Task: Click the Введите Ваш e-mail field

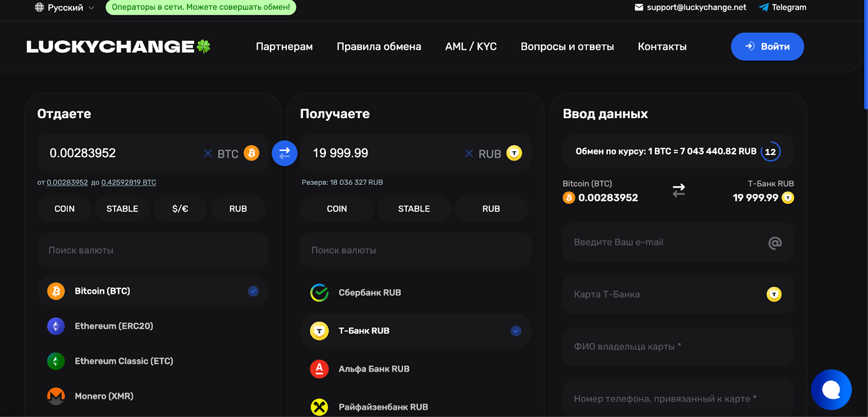Action: [678, 242]
